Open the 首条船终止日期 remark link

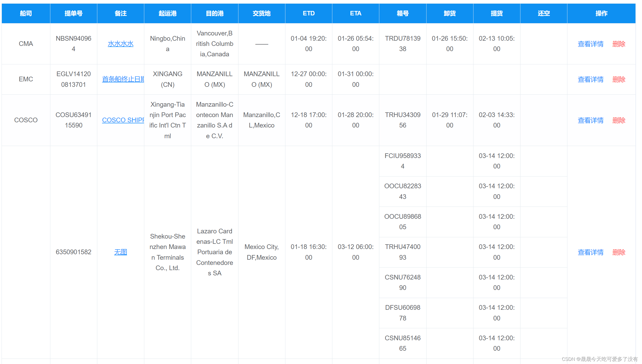[x=123, y=79]
